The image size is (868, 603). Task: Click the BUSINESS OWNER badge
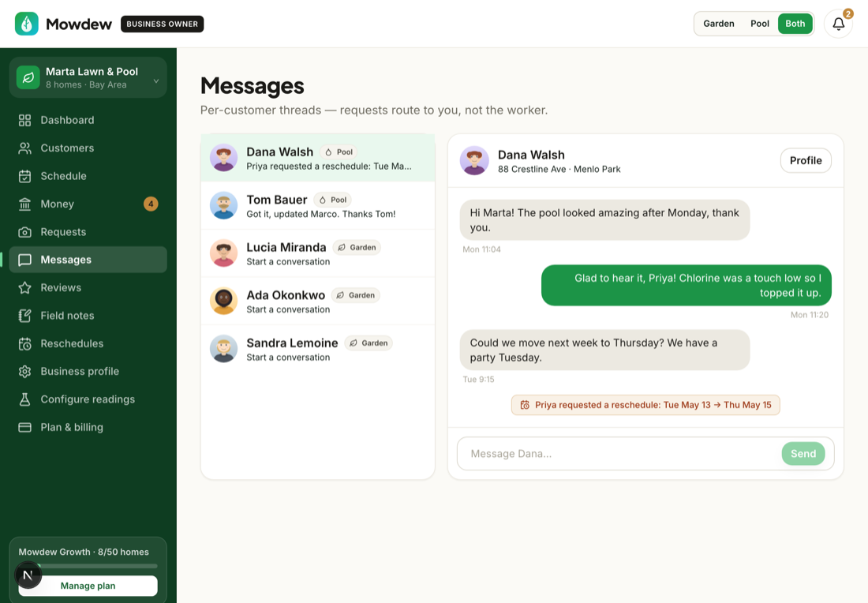pyautogui.click(x=163, y=24)
